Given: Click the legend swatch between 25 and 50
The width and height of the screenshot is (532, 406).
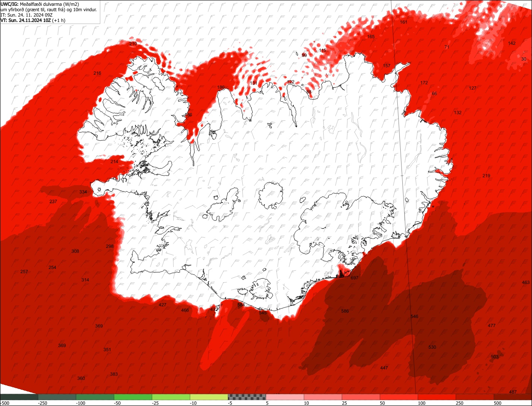Looking at the screenshot, I should pos(361,397).
